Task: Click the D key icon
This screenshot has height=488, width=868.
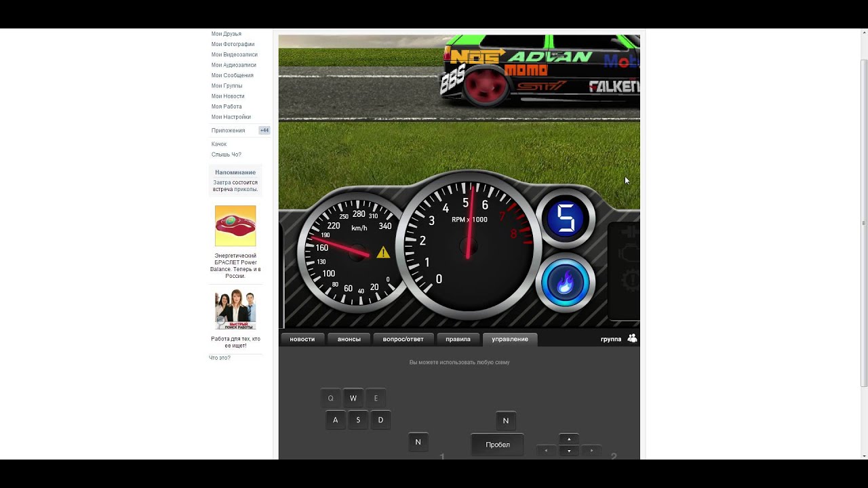Action: point(380,420)
